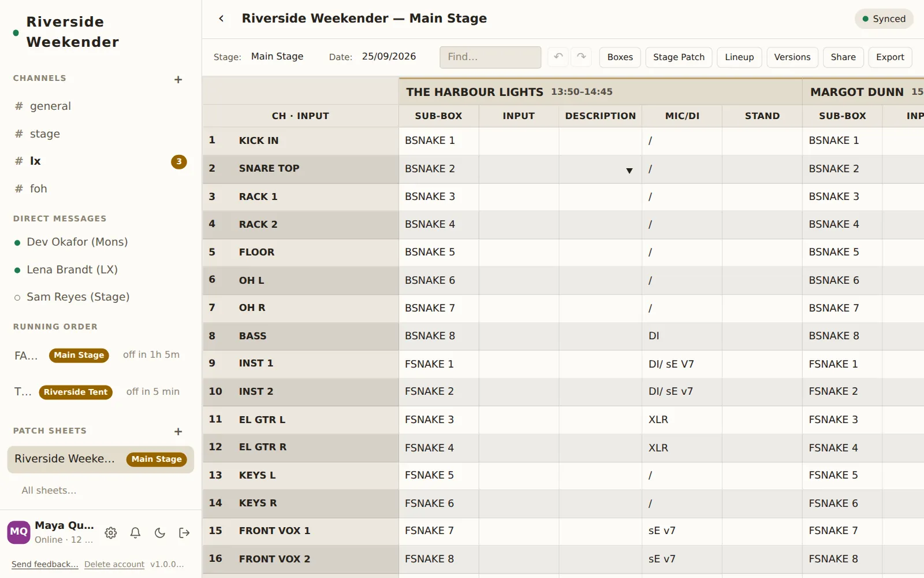Message Sam Reyes (Stage)
The width and height of the screenshot is (924, 578).
(100, 297)
